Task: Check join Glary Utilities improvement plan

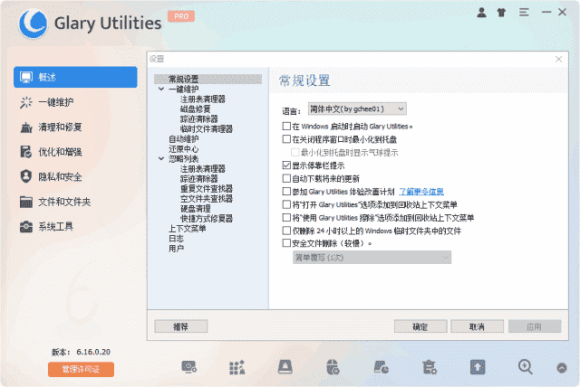Action: tap(286, 191)
